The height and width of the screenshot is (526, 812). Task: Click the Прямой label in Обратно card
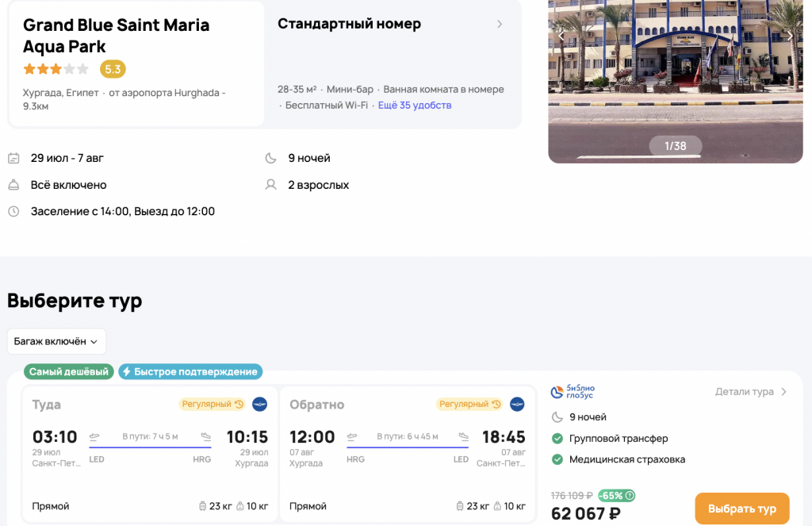pyautogui.click(x=308, y=506)
